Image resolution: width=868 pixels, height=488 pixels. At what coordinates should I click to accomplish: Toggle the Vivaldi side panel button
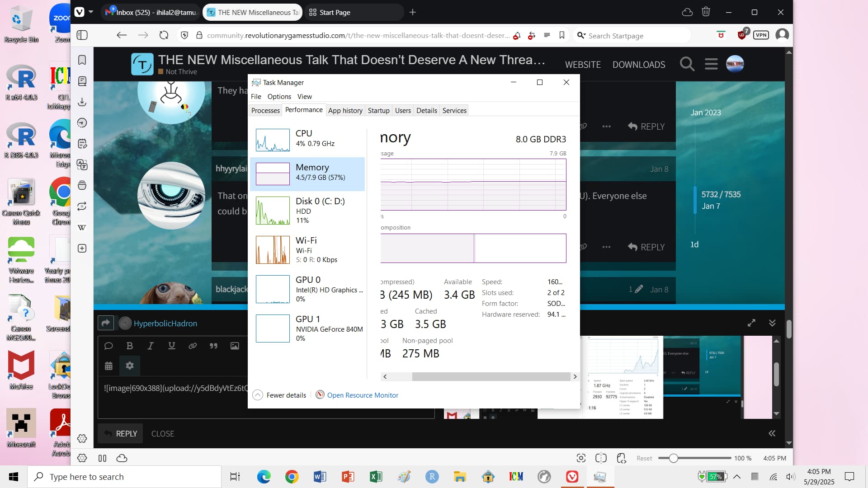82,35
